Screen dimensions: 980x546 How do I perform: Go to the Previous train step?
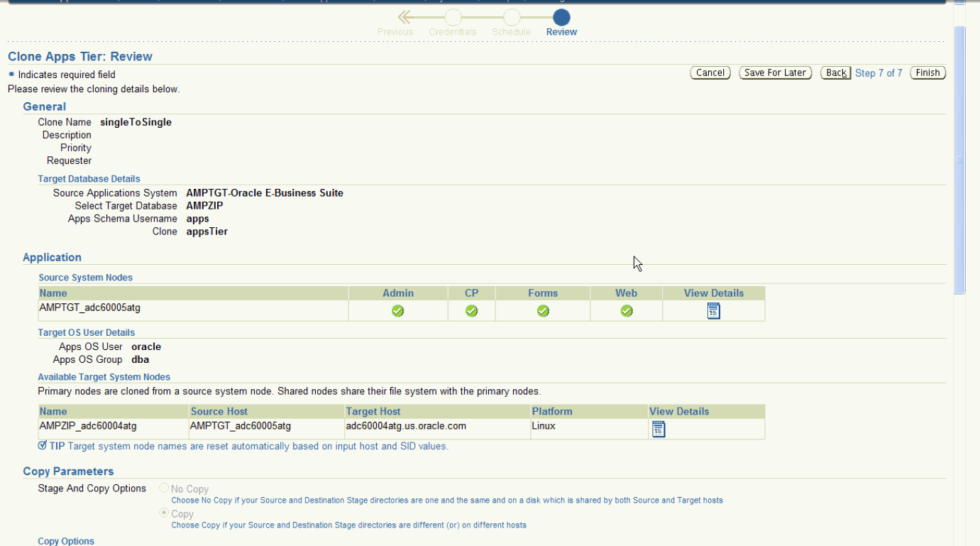tap(395, 32)
